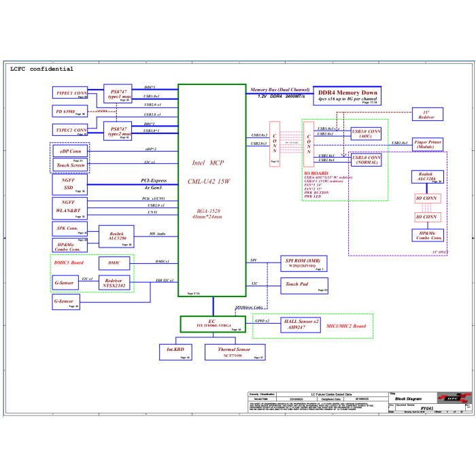Click the "PCI-Express" bus label
Screen dimensions: 476x476
[154, 180]
